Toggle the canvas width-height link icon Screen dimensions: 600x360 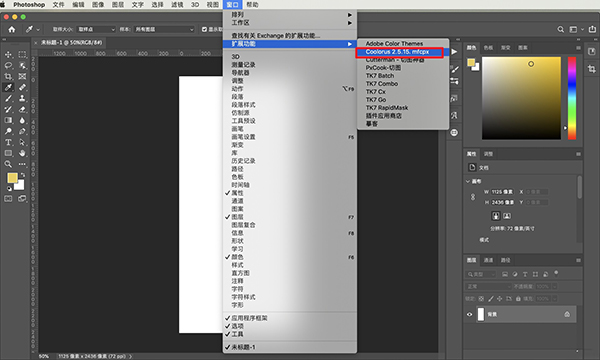point(473,197)
